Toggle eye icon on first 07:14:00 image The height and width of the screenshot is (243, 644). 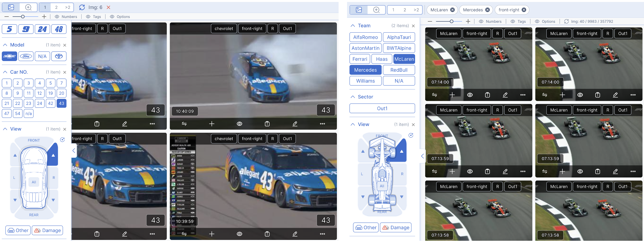pos(470,95)
